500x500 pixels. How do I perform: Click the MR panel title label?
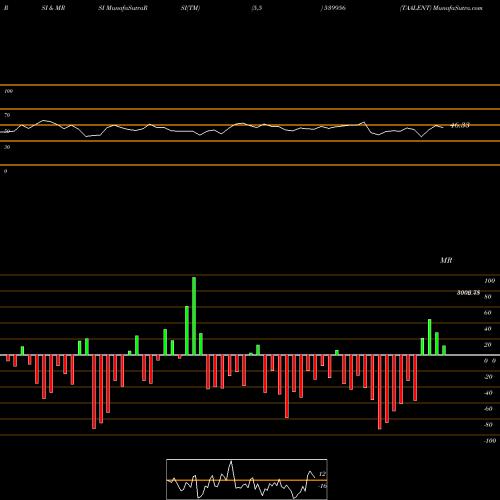(x=446, y=260)
